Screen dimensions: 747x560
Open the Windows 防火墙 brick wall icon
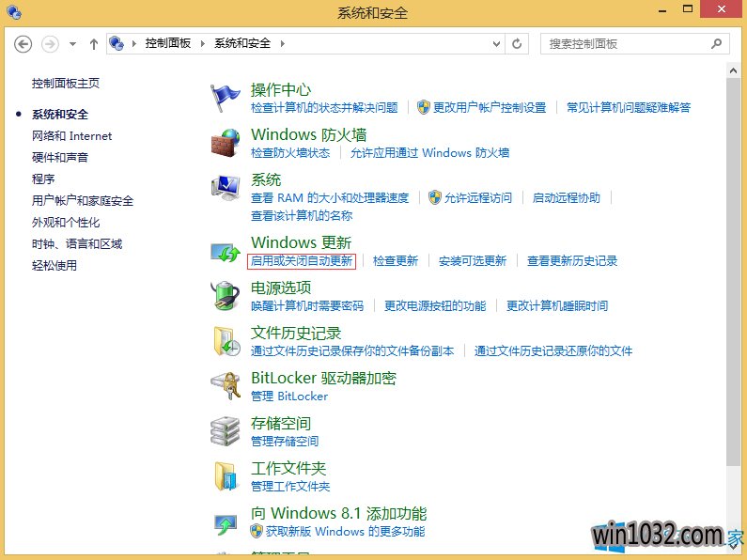(x=226, y=143)
